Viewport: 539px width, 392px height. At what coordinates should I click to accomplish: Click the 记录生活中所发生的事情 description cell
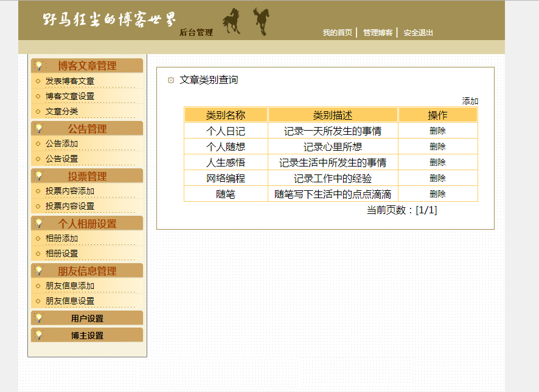pyautogui.click(x=333, y=162)
